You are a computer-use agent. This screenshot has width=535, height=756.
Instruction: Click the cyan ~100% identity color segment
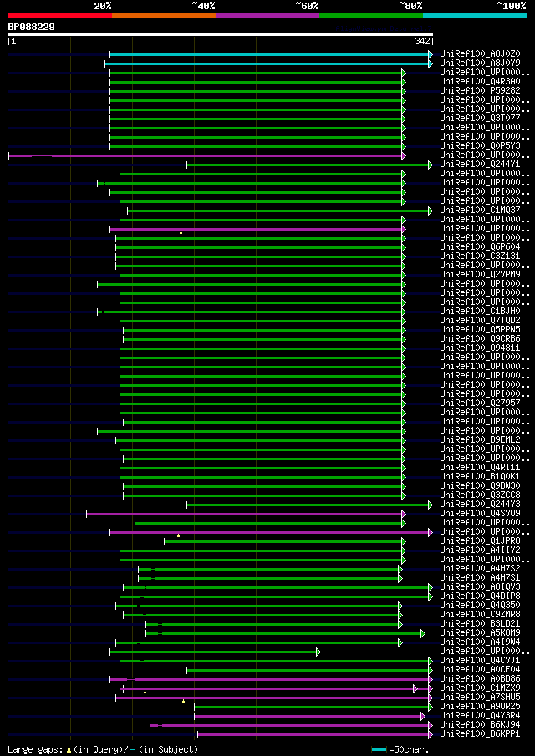click(x=475, y=15)
